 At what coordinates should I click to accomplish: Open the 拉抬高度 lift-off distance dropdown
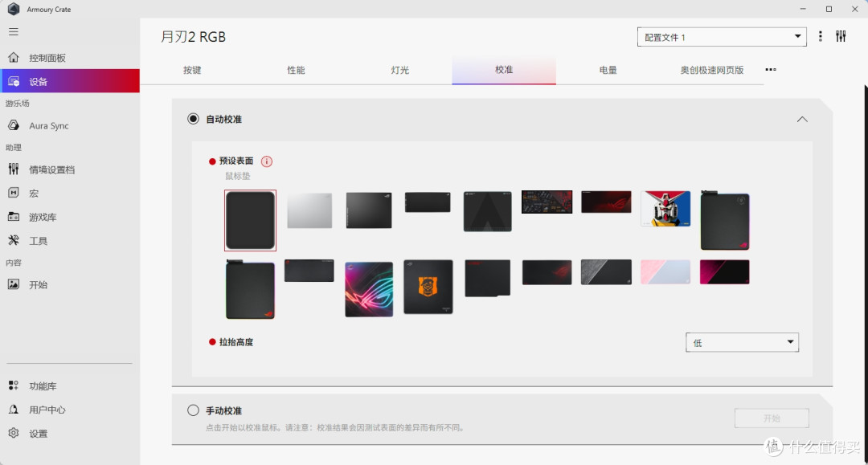click(x=742, y=342)
